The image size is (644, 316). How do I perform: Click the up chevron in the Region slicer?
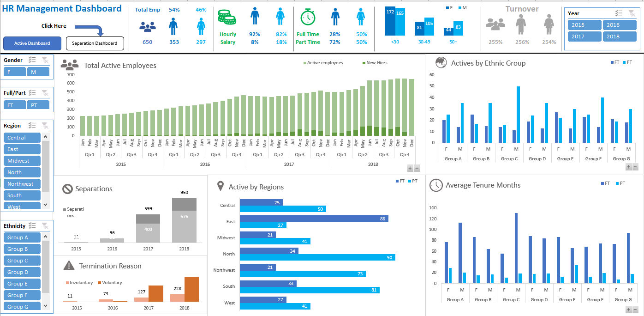[x=45, y=137]
